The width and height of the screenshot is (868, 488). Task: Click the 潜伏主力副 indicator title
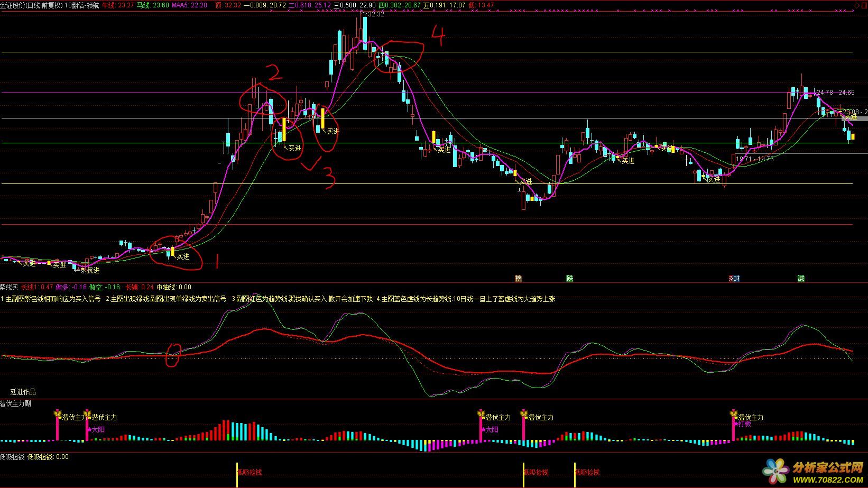tap(15, 403)
